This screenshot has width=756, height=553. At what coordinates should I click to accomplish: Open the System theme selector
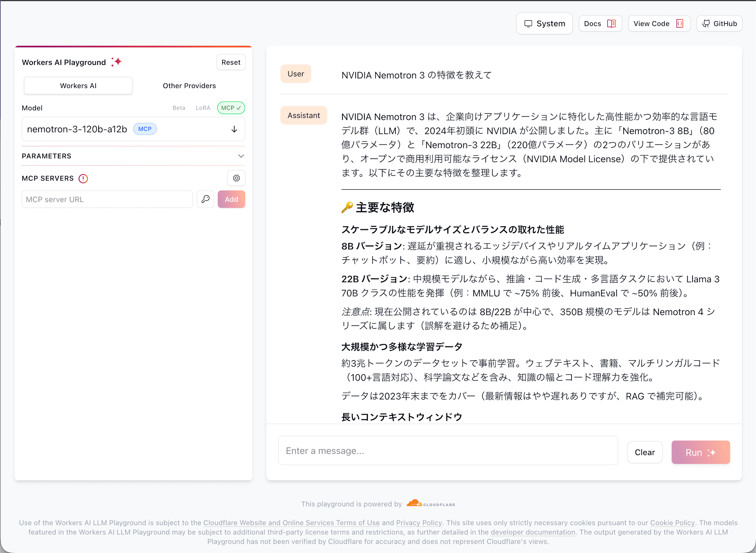pos(544,24)
